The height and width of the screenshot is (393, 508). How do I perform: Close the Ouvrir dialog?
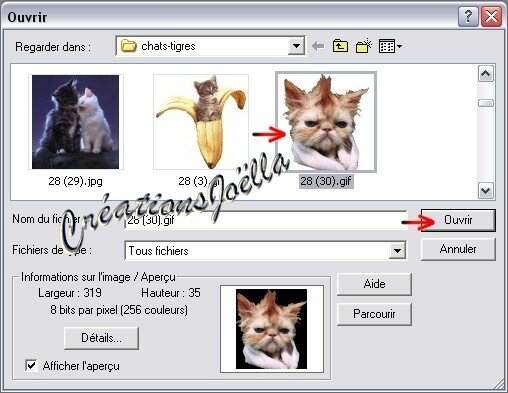(x=491, y=16)
